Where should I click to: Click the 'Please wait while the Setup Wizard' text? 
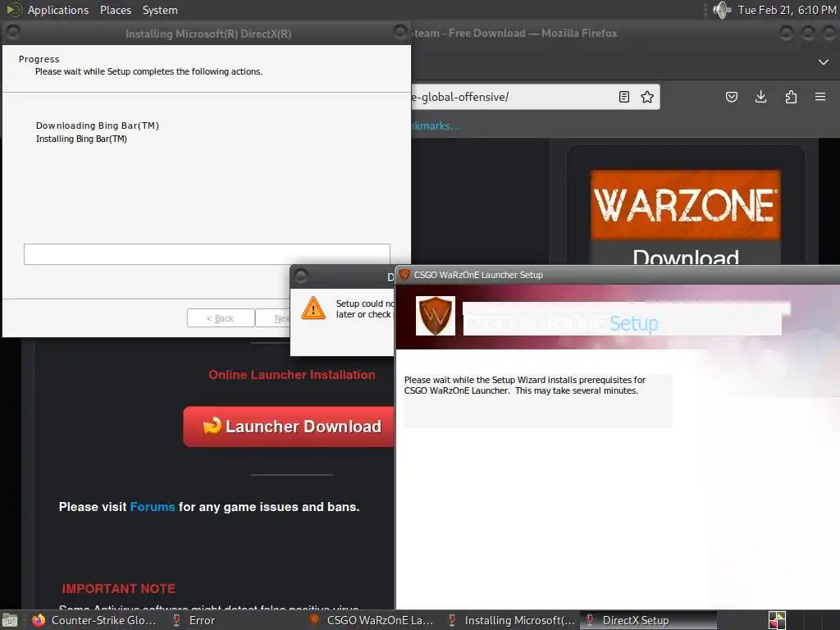click(524, 386)
